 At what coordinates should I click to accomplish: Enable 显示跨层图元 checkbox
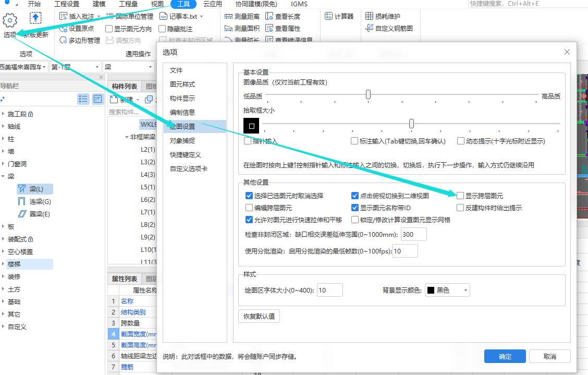point(460,196)
